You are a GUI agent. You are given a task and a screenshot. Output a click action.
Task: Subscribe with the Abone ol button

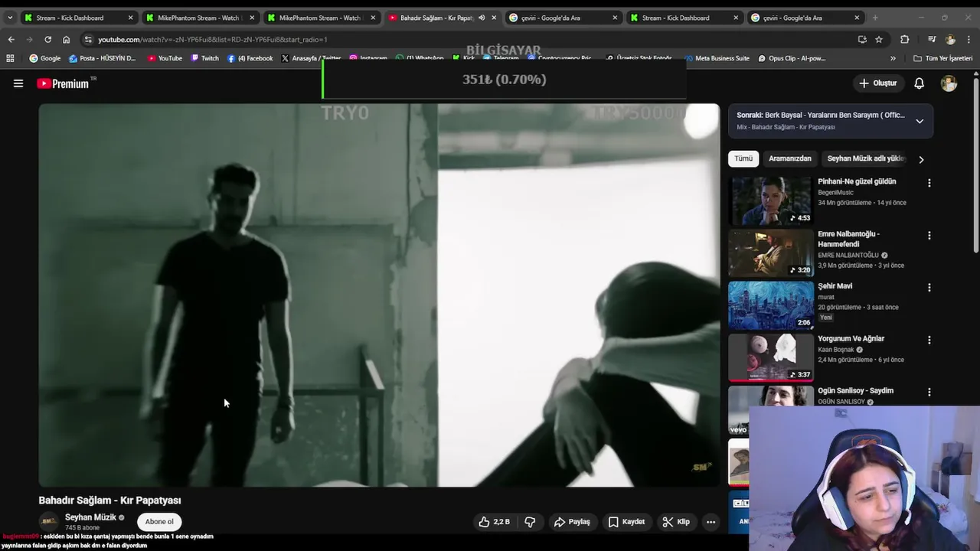point(159,522)
